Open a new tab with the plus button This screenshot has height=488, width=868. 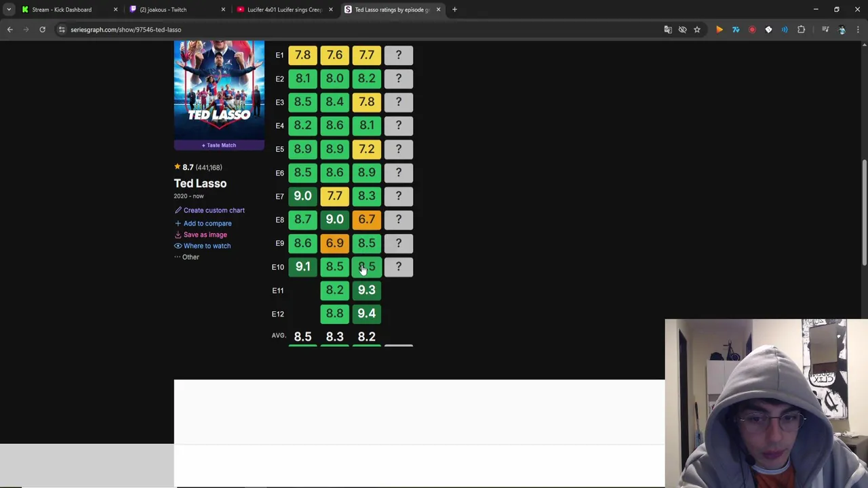pyautogui.click(x=454, y=9)
